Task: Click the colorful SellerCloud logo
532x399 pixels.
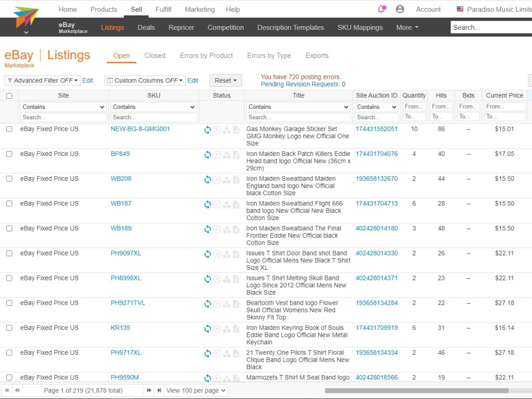Action: (x=26, y=17)
